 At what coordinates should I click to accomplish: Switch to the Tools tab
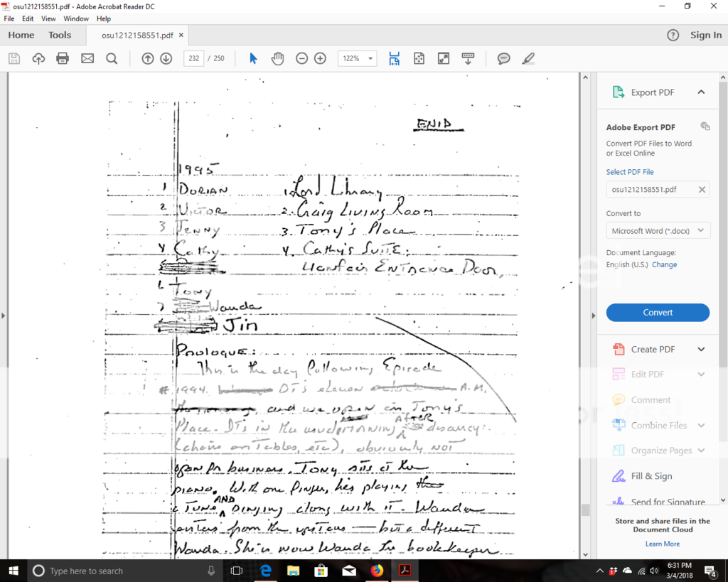point(60,35)
